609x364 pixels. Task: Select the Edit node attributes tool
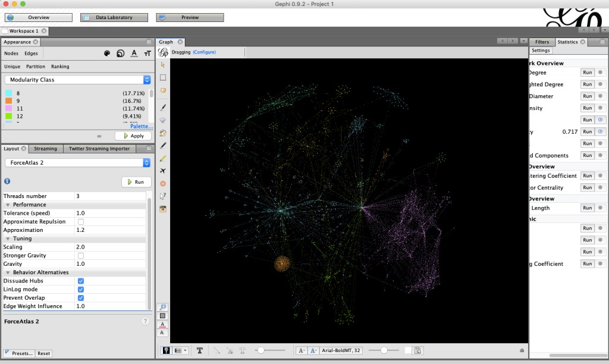[x=163, y=196]
